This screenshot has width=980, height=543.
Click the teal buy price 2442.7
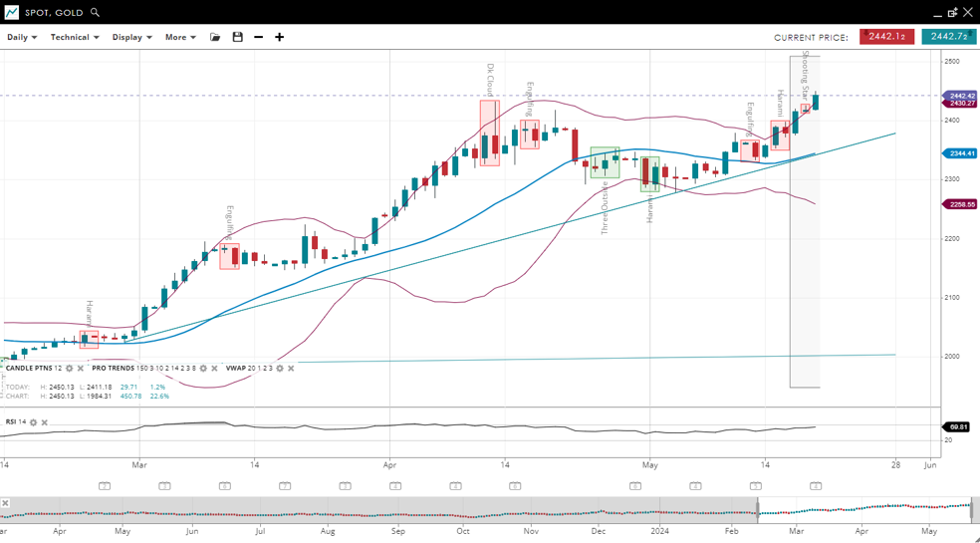pos(948,37)
